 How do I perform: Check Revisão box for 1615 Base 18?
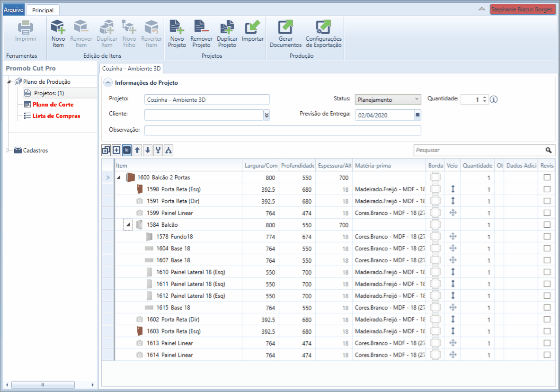pyautogui.click(x=547, y=307)
